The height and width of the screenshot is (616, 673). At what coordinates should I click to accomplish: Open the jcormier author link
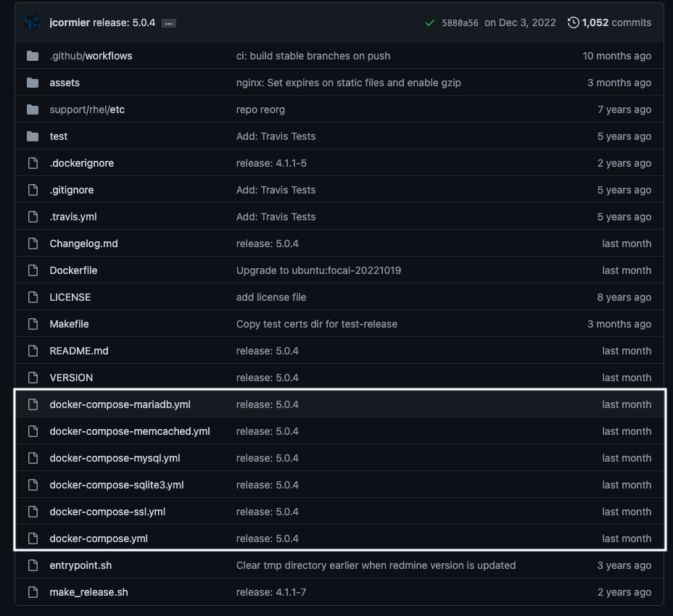pos(70,22)
